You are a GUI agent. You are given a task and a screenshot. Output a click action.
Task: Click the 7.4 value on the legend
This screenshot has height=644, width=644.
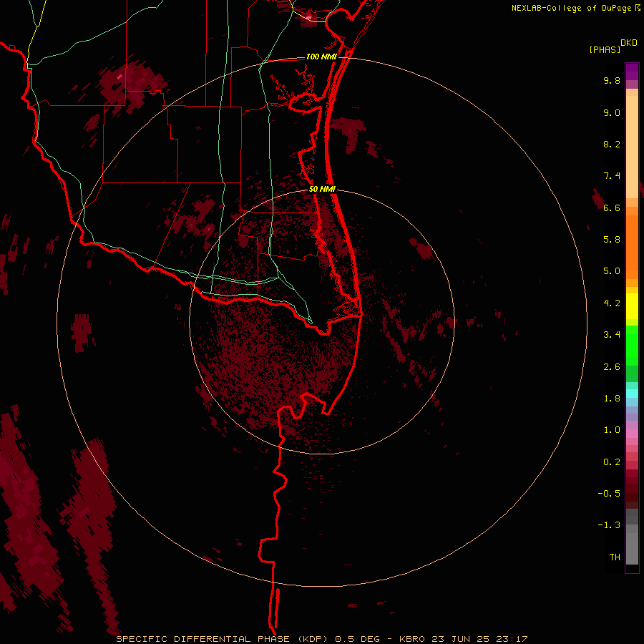click(612, 176)
